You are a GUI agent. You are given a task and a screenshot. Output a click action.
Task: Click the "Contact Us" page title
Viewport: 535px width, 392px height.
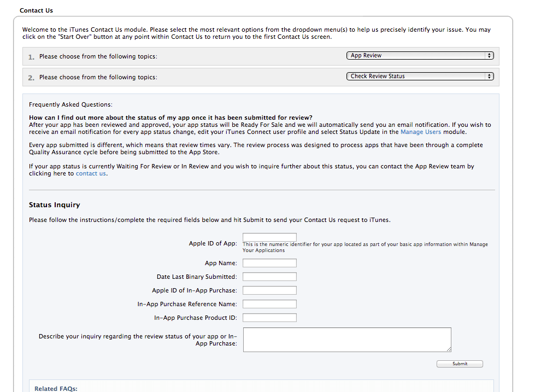coord(36,10)
